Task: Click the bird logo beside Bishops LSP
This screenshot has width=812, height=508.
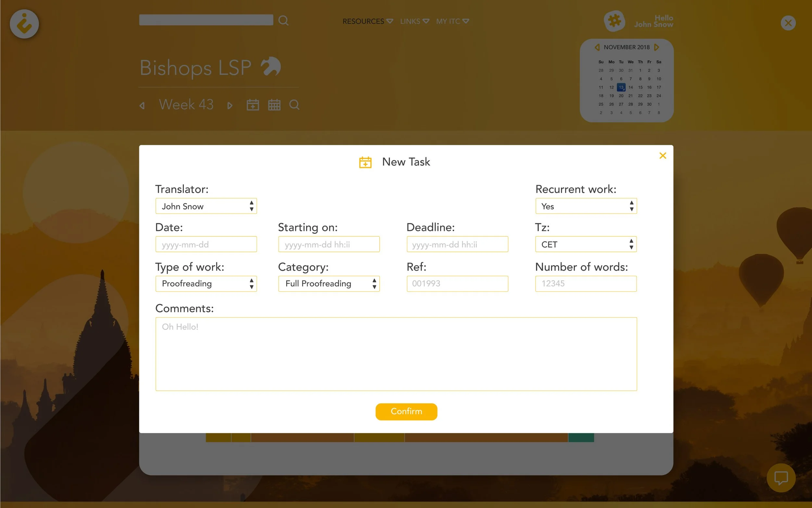Action: [x=271, y=66]
